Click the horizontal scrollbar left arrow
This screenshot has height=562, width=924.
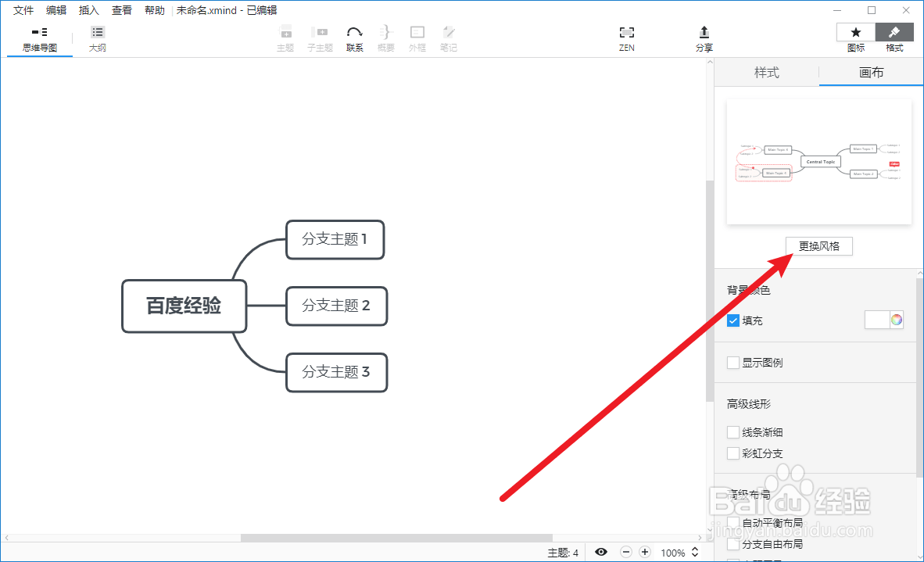pyautogui.click(x=6, y=537)
